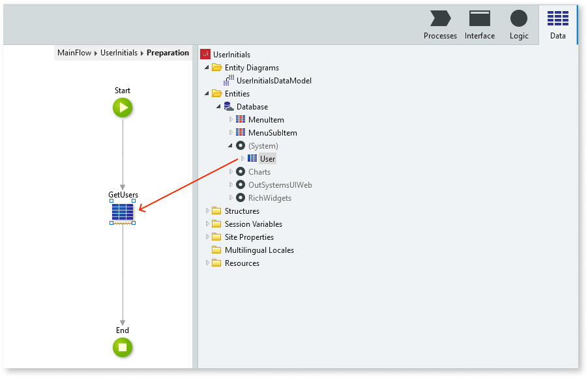This screenshot has width=588, height=378.
Task: Click the Entity Diagrams folder icon
Action: coord(216,67)
